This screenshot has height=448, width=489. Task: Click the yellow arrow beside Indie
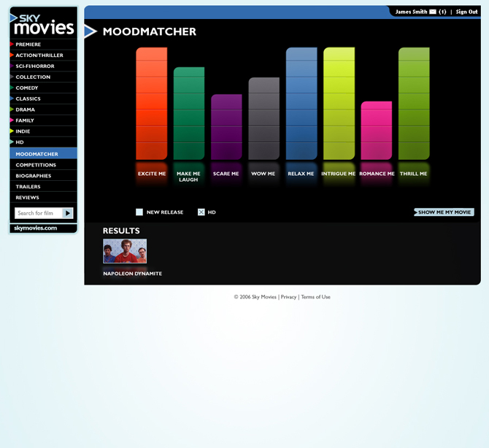click(12, 131)
